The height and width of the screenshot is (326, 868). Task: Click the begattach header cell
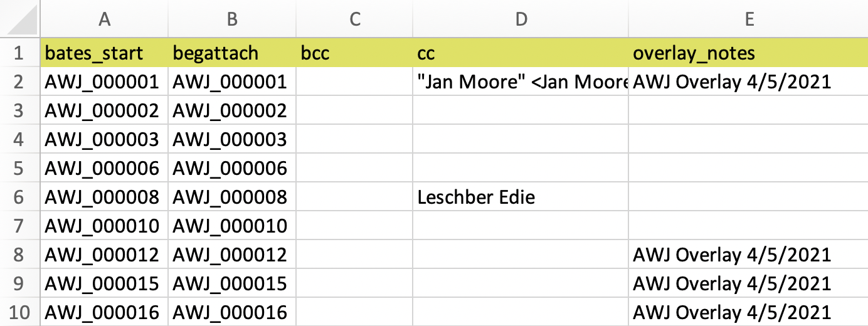[232, 53]
